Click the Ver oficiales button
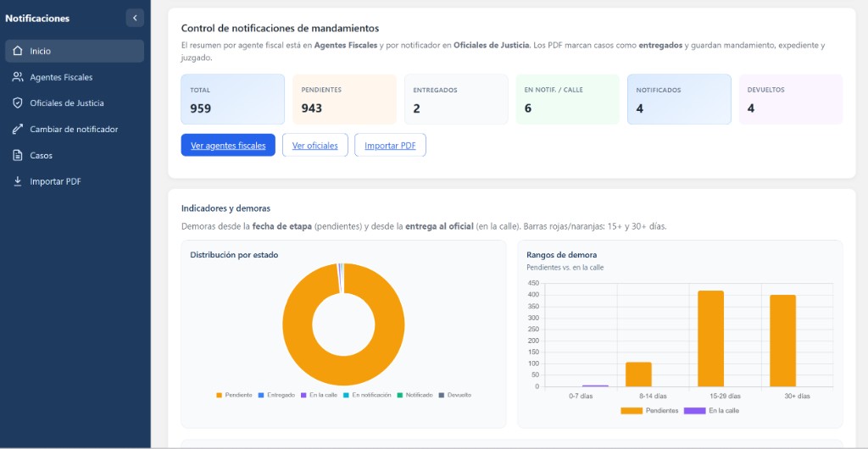Screen dimensions: 868x449 315,146
